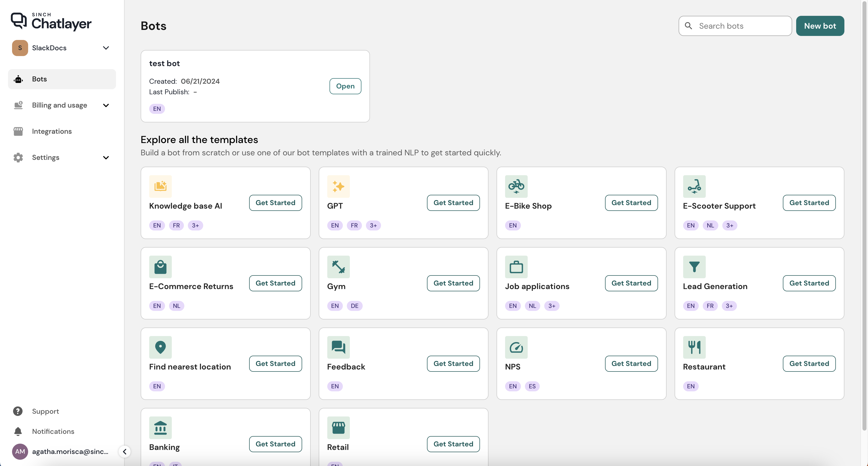Screen dimensions: 868x466
Task: Open Support from the sidebar
Action: click(45, 411)
